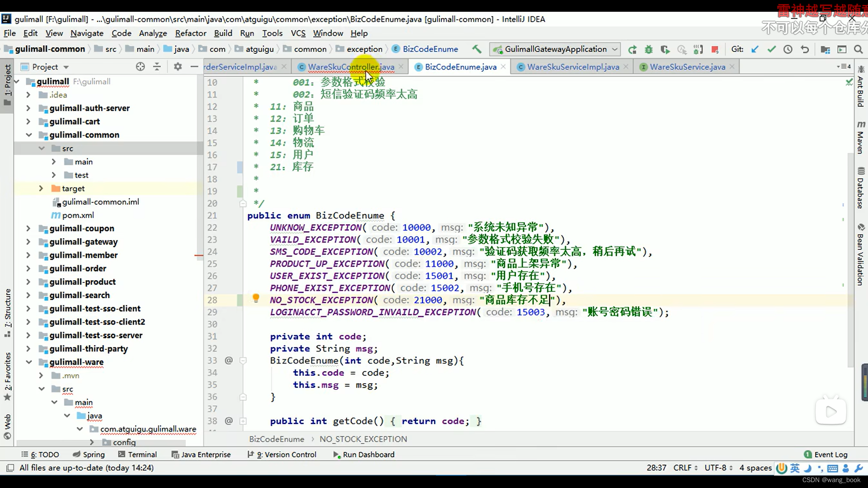Collapse the gulimall-ware module
Viewport: 868px width, 488px height.
(29, 362)
